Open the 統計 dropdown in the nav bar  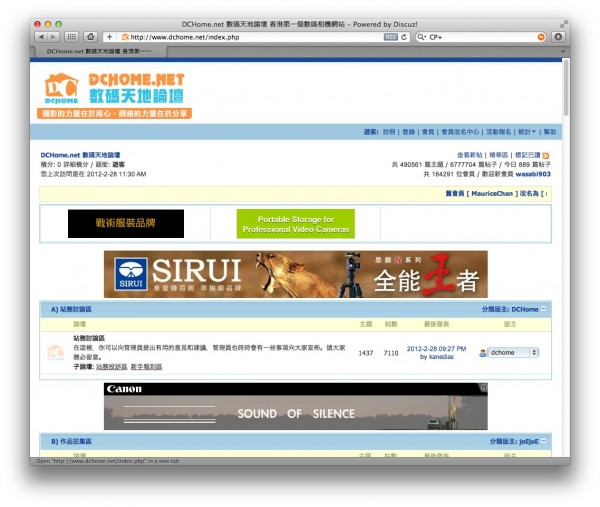pos(527,132)
